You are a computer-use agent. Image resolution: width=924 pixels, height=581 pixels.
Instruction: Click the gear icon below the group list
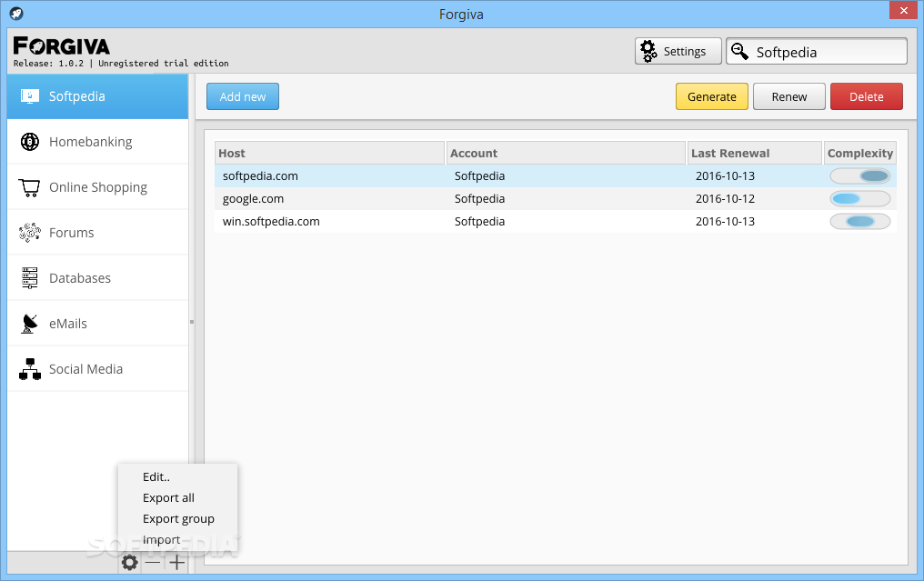point(130,563)
